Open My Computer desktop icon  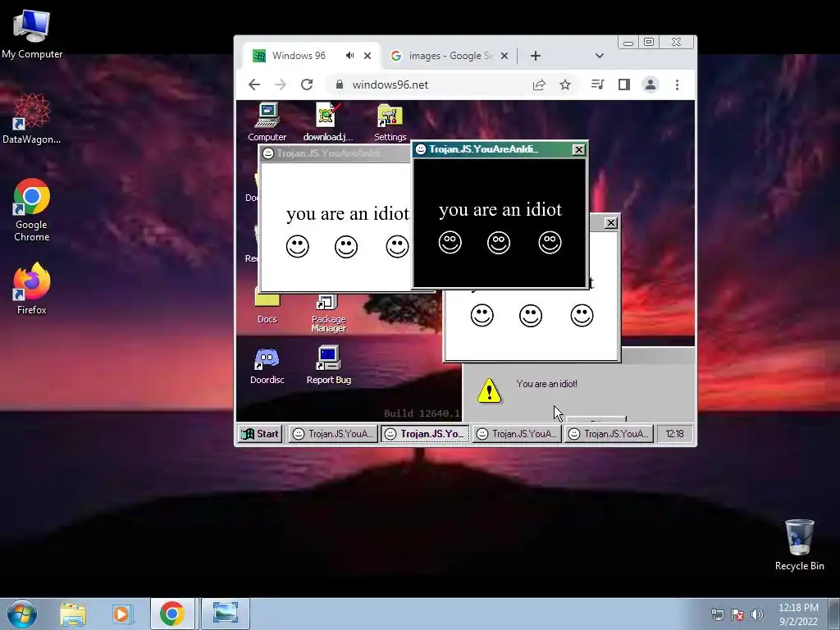[32, 33]
